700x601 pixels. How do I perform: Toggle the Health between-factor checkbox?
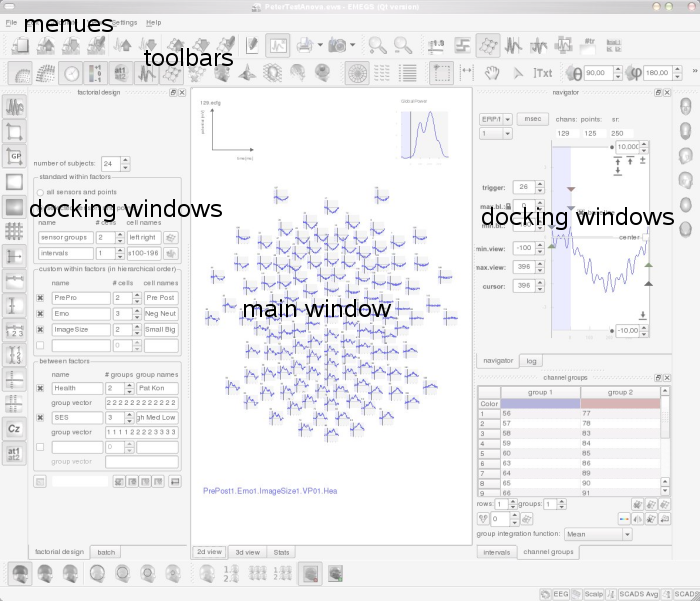pos(40,388)
